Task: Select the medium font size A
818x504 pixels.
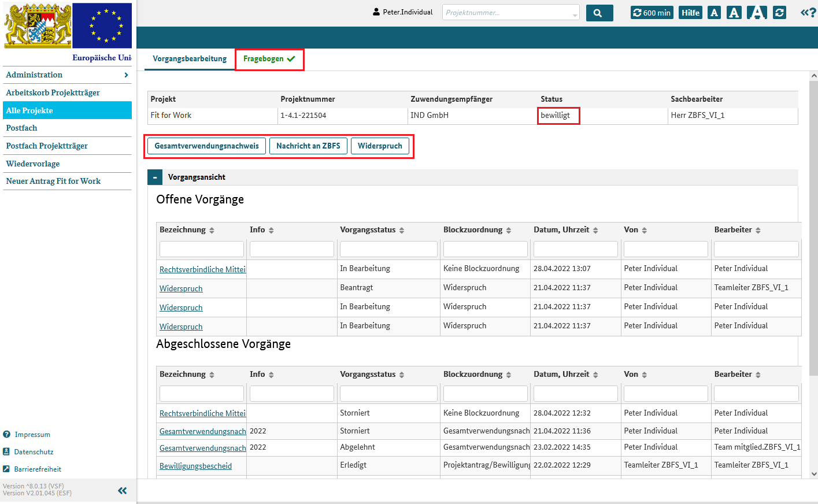Action: click(x=734, y=13)
